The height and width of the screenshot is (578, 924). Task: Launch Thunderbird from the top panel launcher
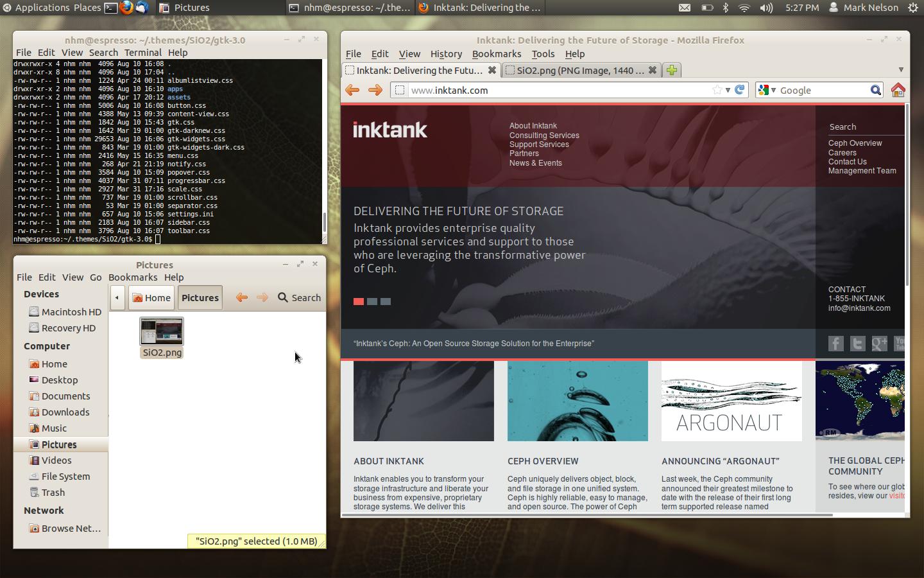pos(142,8)
